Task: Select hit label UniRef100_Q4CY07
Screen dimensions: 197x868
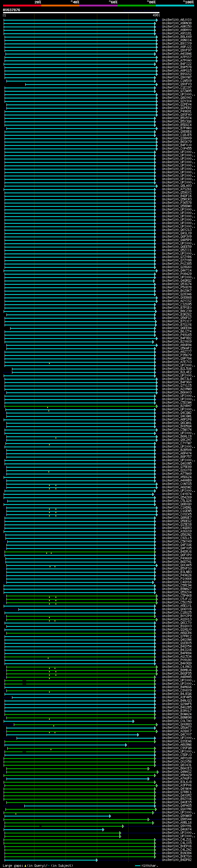Action: coord(177,735)
